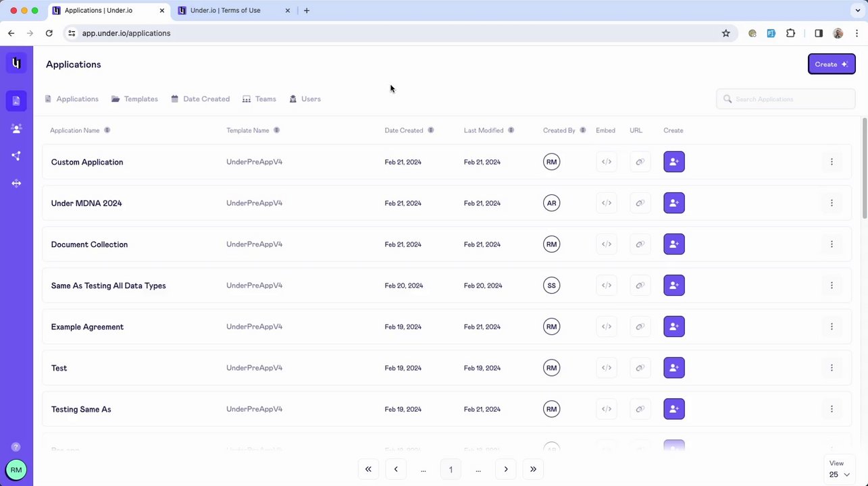
Task: Open a new browser tab
Action: tap(307, 11)
